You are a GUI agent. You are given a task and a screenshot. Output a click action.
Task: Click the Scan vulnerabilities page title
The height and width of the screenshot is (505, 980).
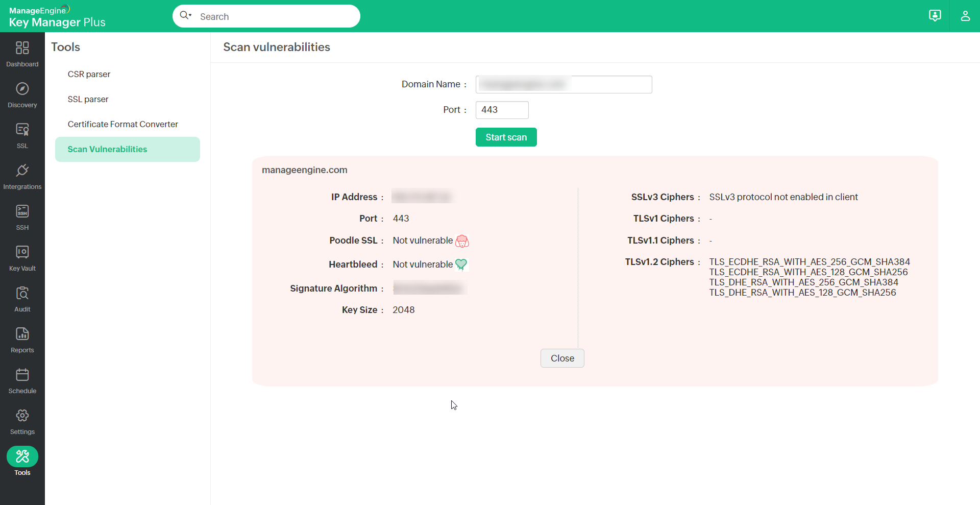tap(277, 47)
